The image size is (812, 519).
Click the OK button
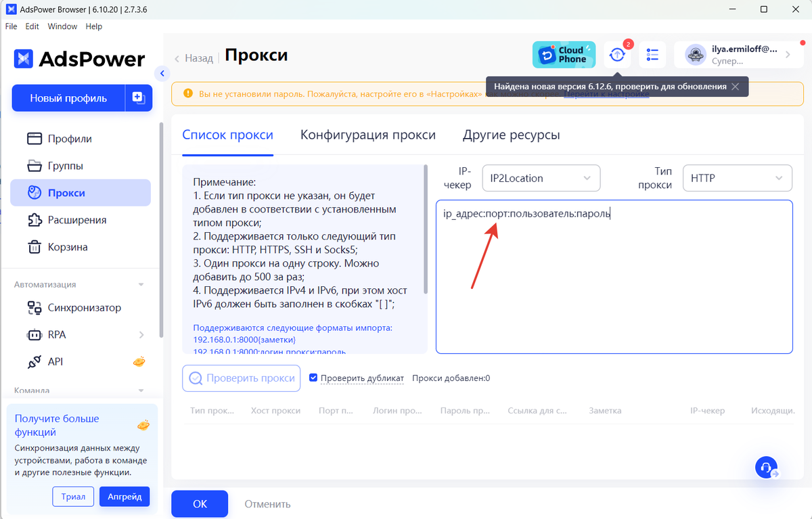tap(200, 504)
